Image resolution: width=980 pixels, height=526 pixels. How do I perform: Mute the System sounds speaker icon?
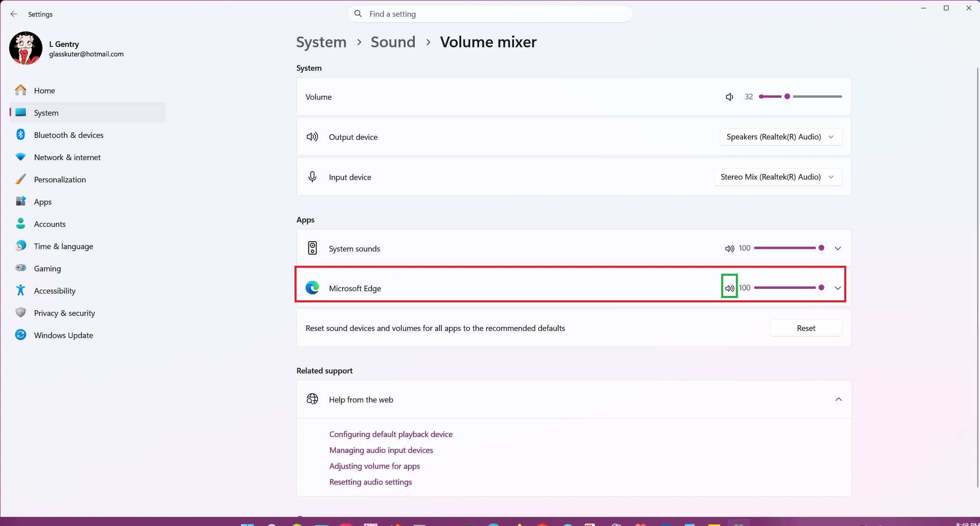730,248
